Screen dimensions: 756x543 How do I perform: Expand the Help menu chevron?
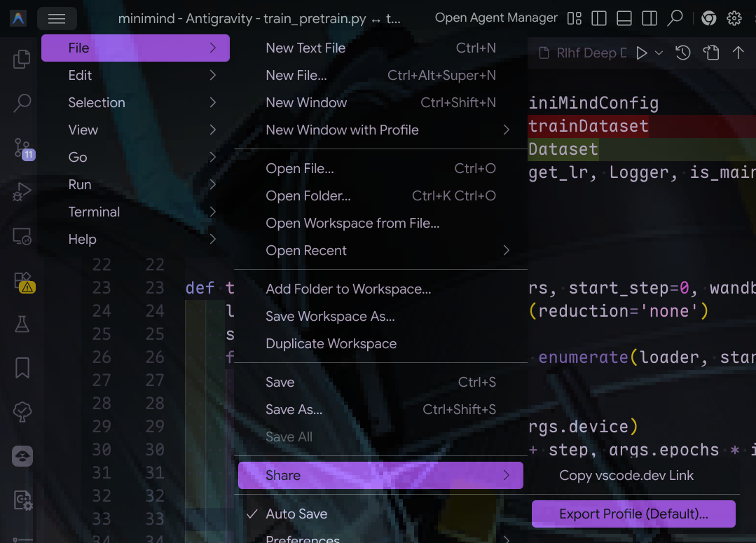212,239
